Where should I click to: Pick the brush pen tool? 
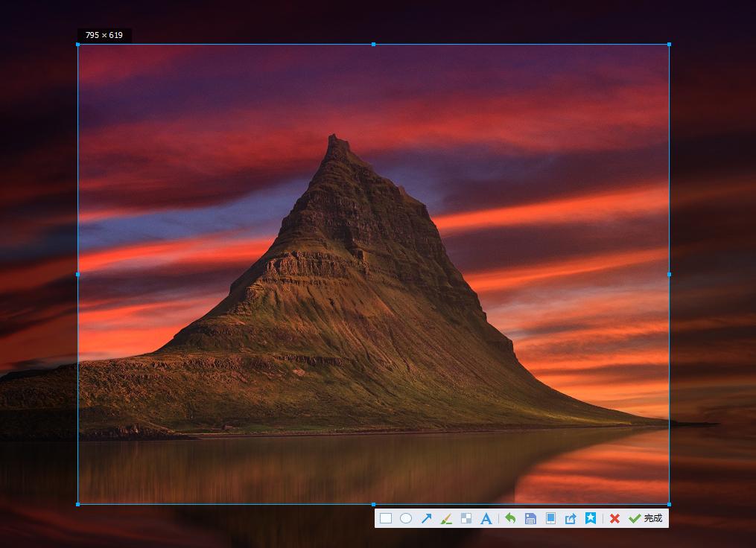point(446,518)
